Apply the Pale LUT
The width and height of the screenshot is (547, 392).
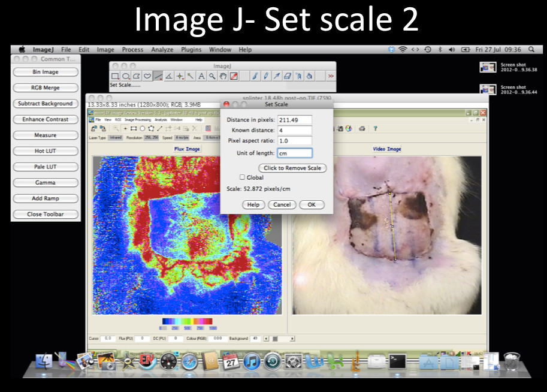[46, 167]
